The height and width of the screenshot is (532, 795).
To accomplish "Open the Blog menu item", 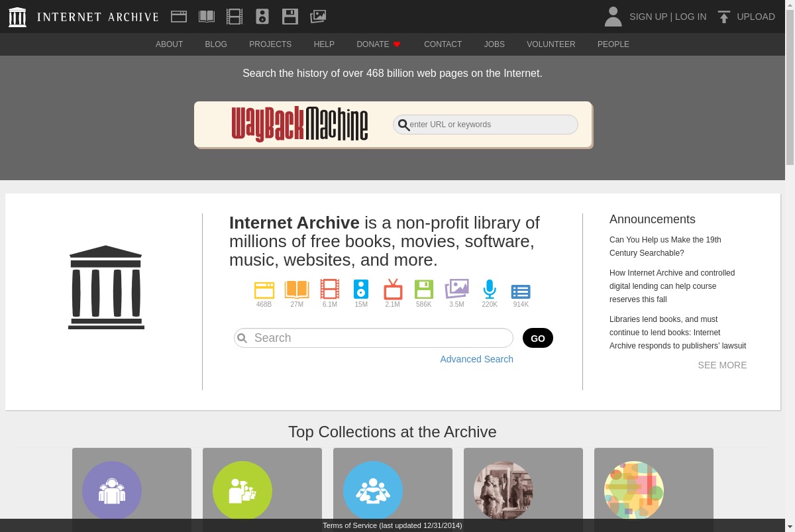I will pos(216,44).
